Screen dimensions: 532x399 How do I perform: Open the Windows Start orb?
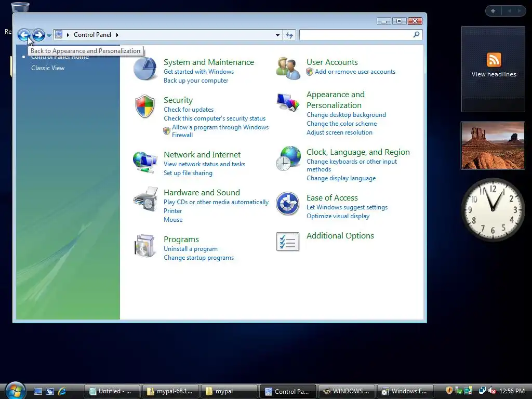pyautogui.click(x=16, y=391)
